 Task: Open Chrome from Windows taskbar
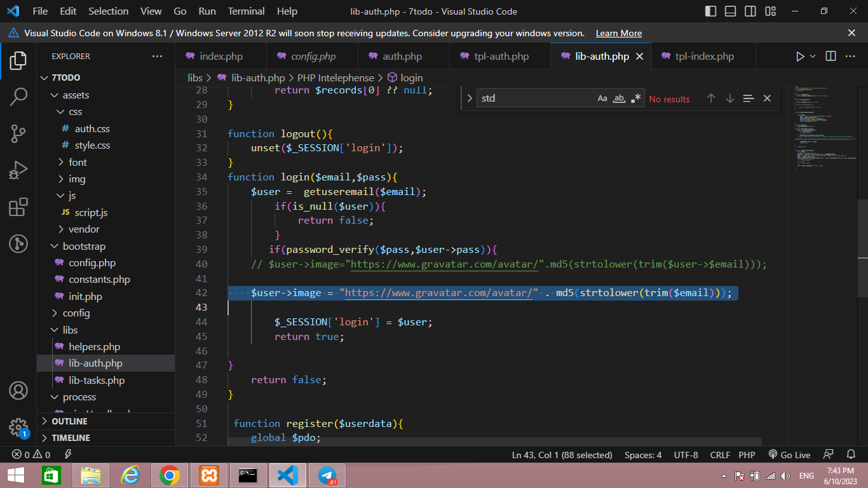[169, 475]
